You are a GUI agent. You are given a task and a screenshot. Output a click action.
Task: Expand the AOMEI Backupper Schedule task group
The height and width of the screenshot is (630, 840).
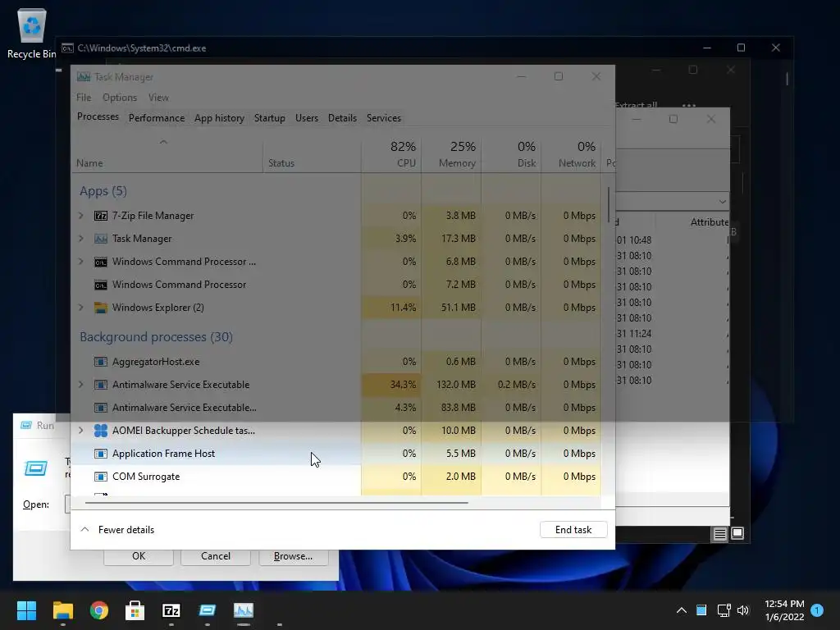(x=81, y=431)
